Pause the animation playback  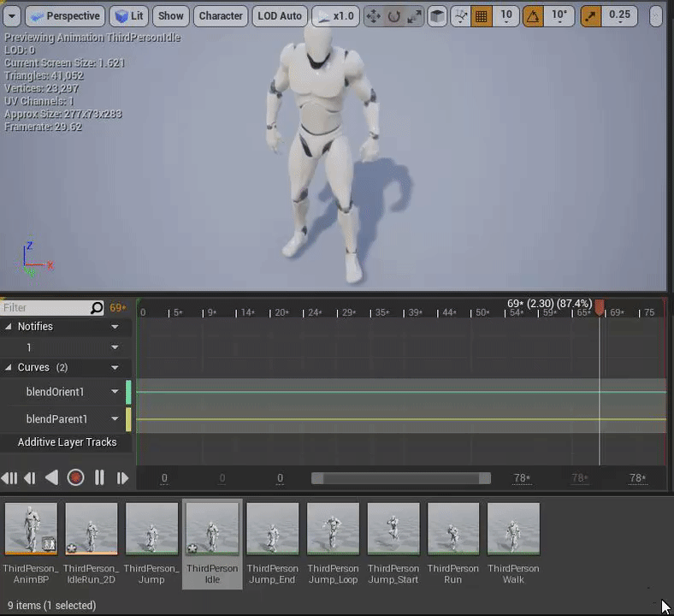[x=99, y=477]
